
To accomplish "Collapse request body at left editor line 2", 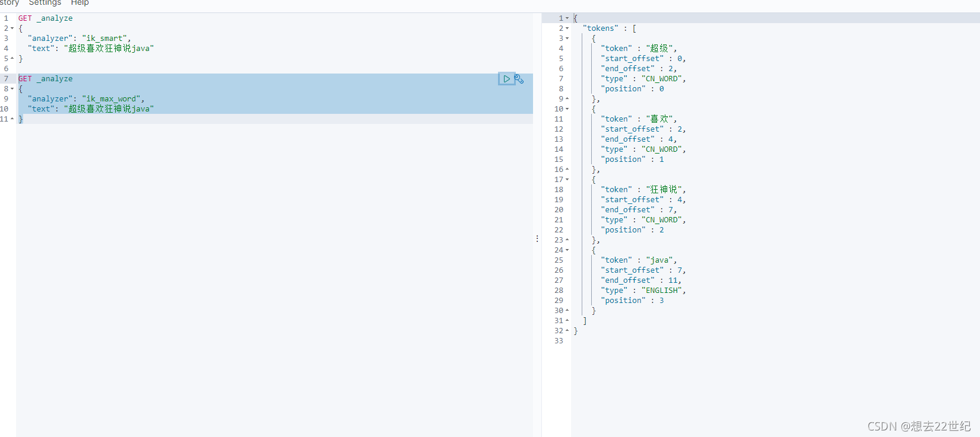I will [12, 28].
